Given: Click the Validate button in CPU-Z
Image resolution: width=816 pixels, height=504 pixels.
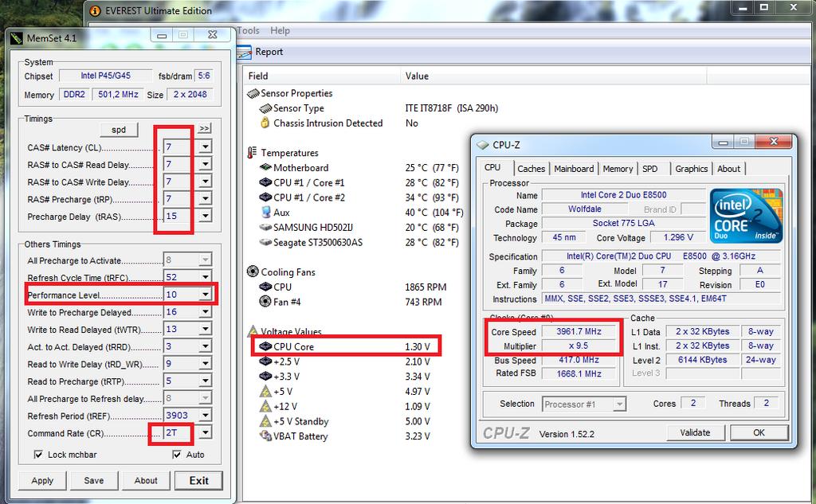Looking at the screenshot, I should pos(695,432).
